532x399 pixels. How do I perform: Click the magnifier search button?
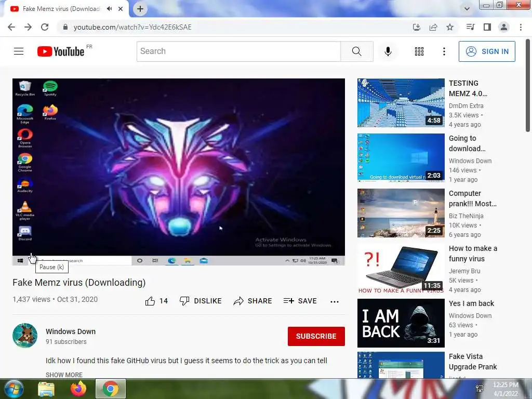pos(356,51)
